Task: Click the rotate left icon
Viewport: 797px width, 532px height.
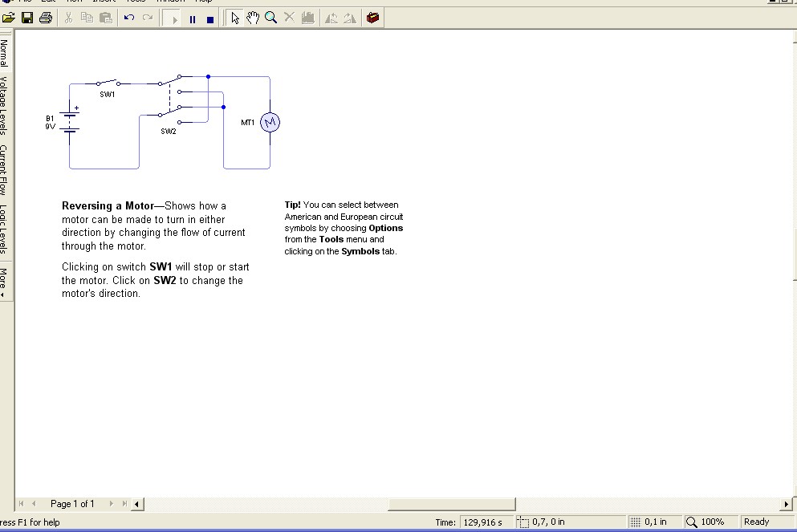Action: 331,18
